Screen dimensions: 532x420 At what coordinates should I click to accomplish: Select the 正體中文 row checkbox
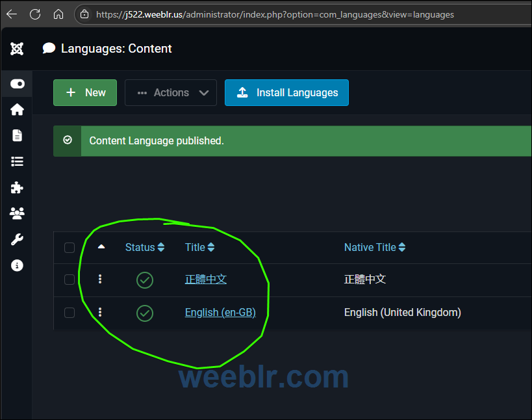[70, 280]
